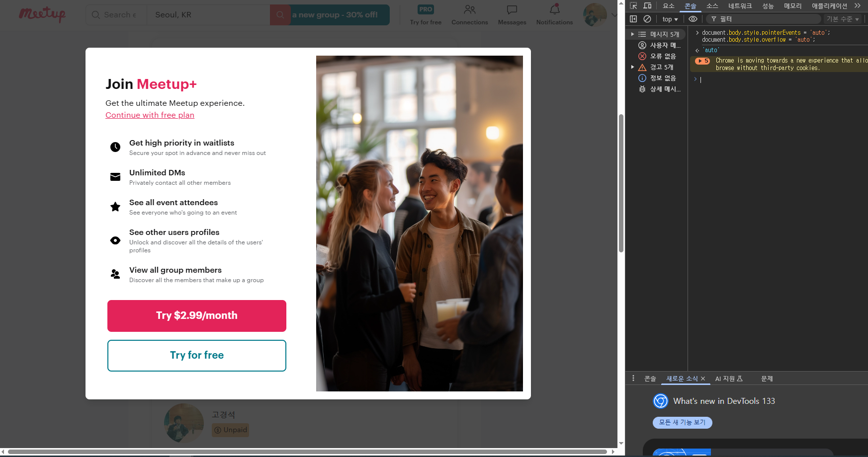The image size is (868, 457).
Task: Toggle the console sidebar button
Action: [x=633, y=19]
